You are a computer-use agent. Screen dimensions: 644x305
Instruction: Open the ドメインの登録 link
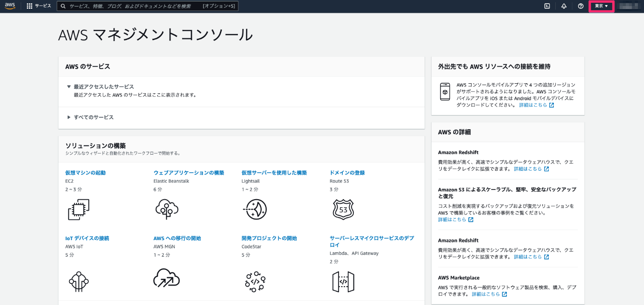coord(347,173)
